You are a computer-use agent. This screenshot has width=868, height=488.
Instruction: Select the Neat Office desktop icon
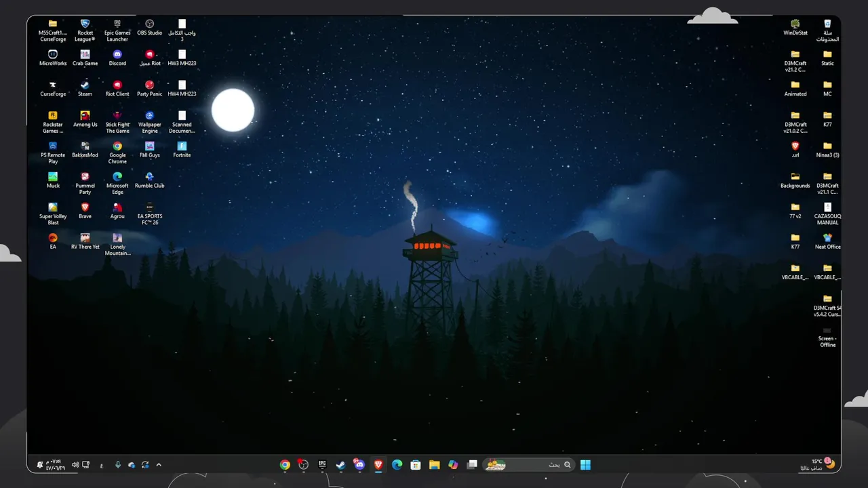827,241
